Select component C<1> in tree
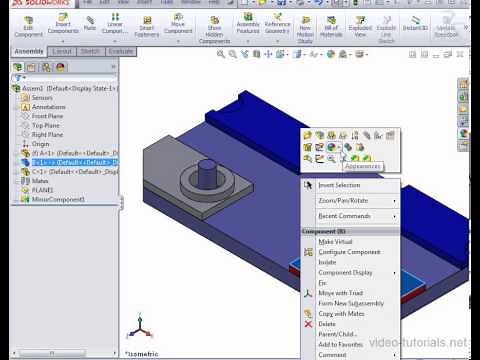480x360 pixels. tap(69, 172)
